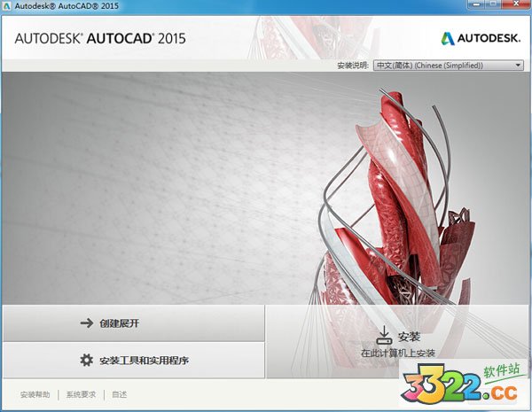The image size is (532, 412).
Task: Open 安装工具和实用程序
Action: point(134,360)
